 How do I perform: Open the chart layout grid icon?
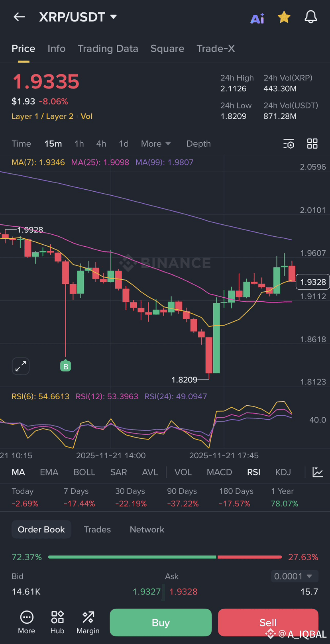(x=312, y=143)
